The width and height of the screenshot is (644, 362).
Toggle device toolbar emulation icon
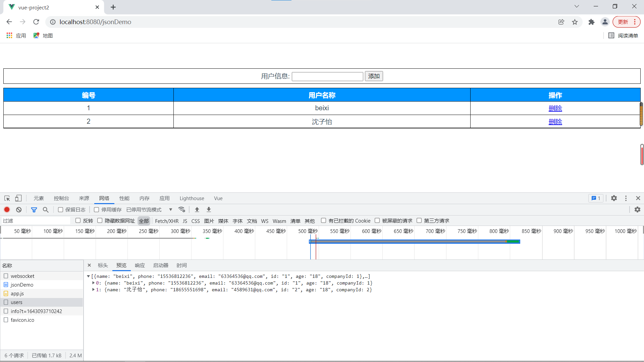[x=18, y=198]
